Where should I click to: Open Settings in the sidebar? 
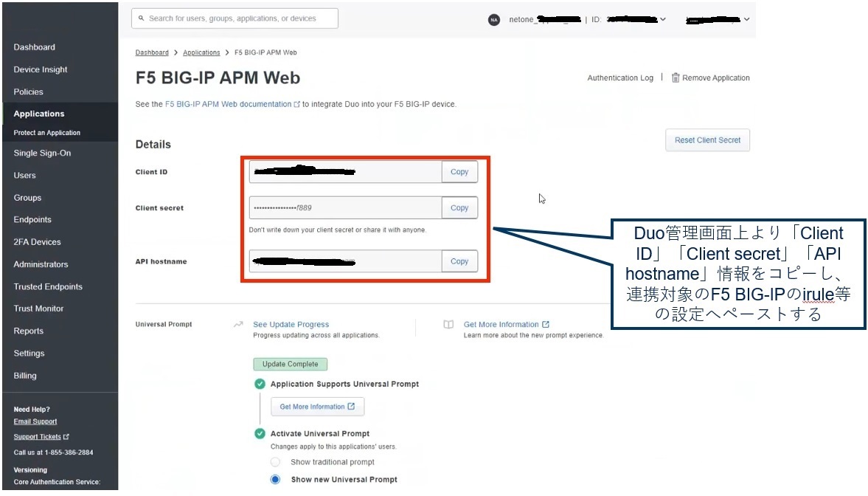29,353
